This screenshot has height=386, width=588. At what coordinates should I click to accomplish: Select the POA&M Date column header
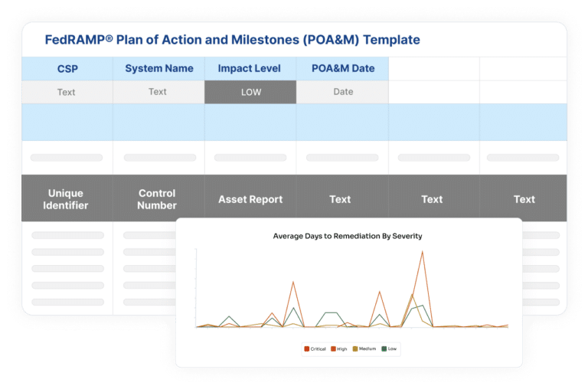[342, 69]
